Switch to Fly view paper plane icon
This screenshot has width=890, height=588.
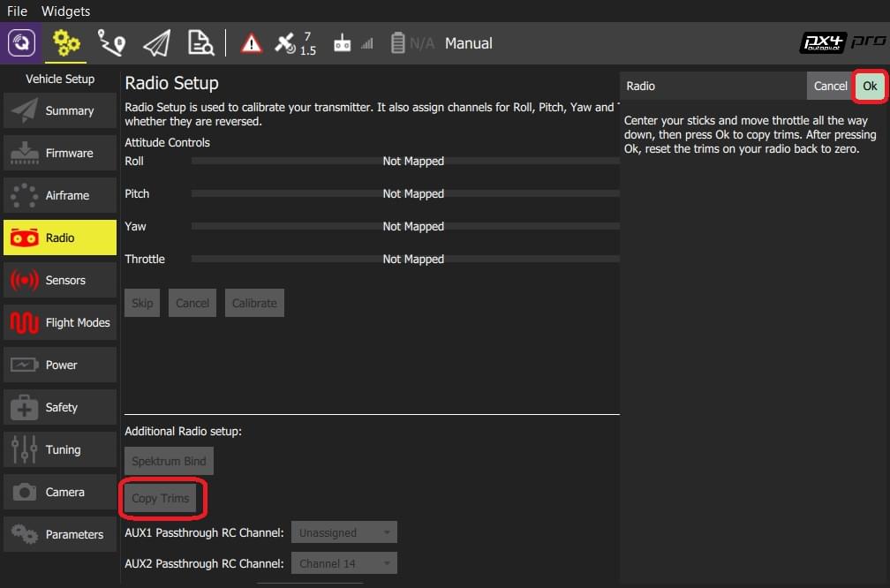point(156,43)
